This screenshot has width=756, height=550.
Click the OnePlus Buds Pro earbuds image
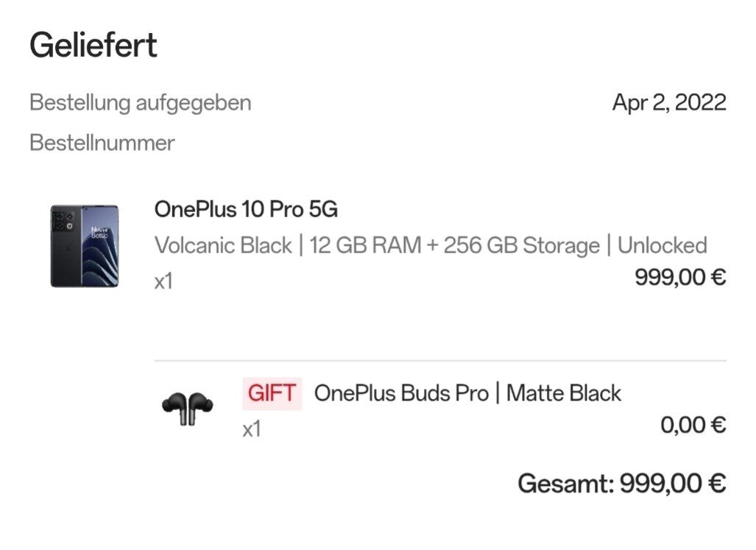187,407
